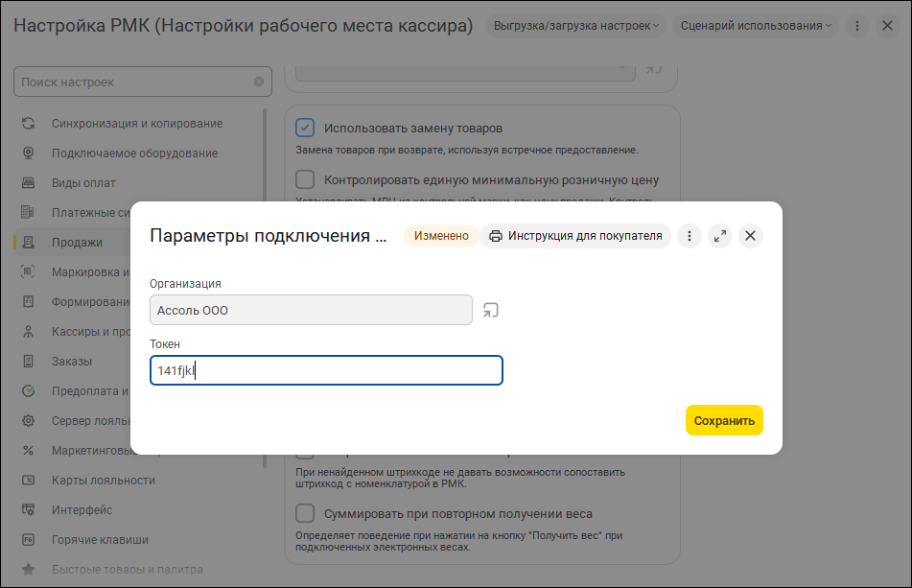Check Суммировать при повторном получении веса
This screenshot has width=912, height=588.
(x=305, y=513)
